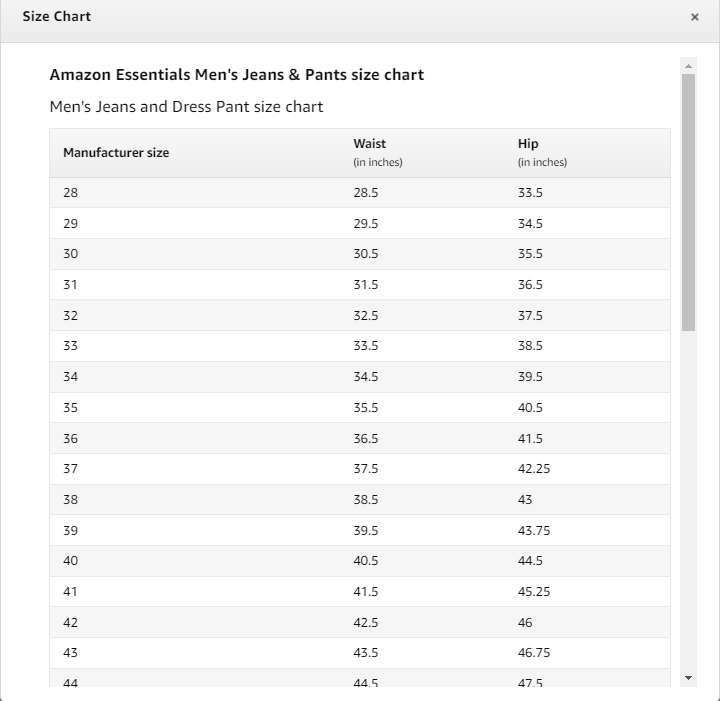Click the Men's Jeans and Dress Pant subtitle
The width and height of the screenshot is (720, 701).
(x=186, y=107)
